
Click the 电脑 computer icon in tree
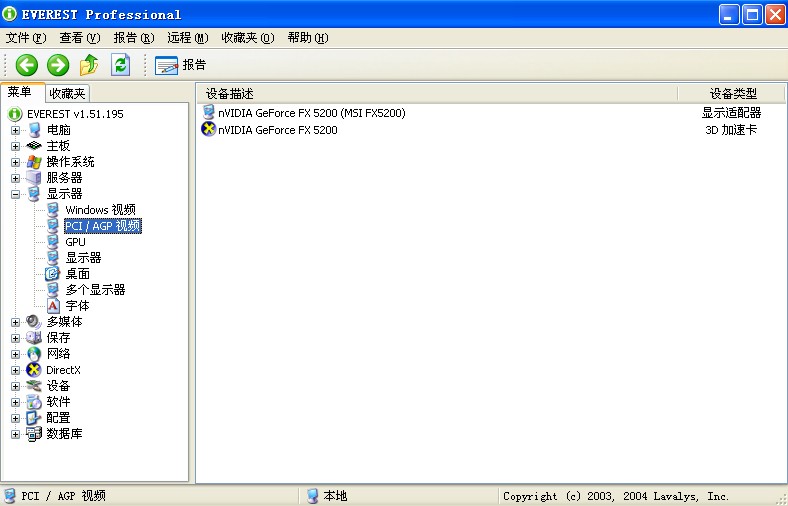click(34, 130)
